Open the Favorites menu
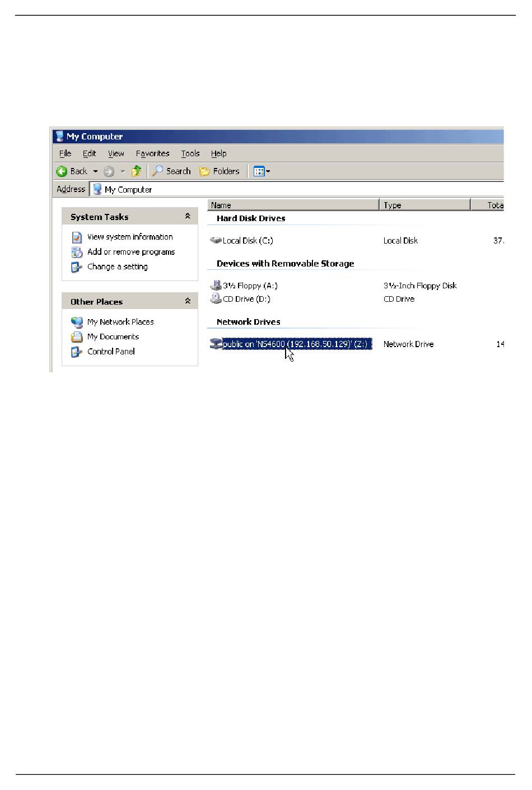The width and height of the screenshot is (532, 790). point(152,153)
